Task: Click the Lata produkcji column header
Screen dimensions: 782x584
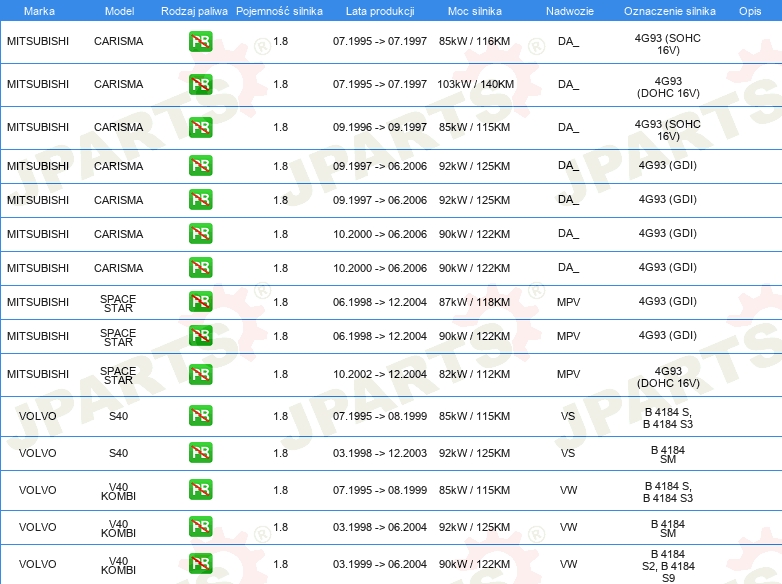Action: 379,11
